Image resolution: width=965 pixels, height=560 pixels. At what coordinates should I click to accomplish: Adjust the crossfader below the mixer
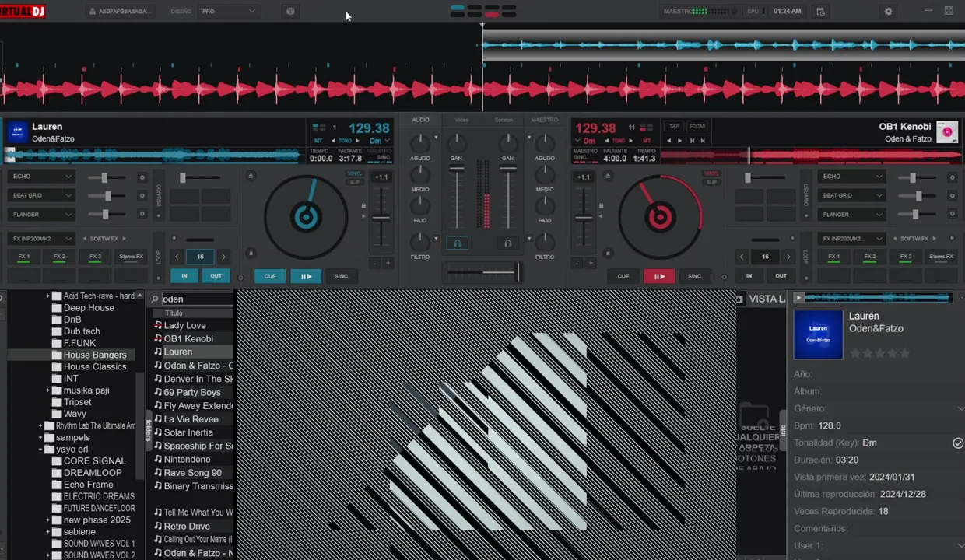[x=482, y=272]
